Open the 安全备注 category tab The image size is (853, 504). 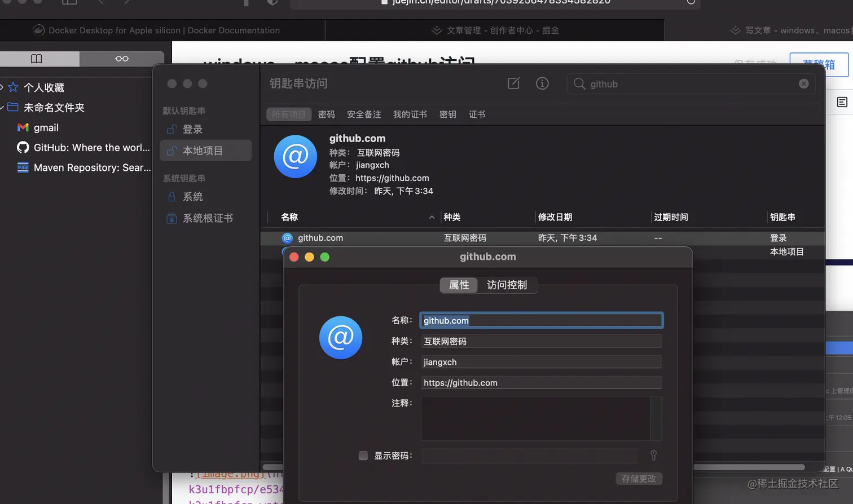(x=364, y=114)
